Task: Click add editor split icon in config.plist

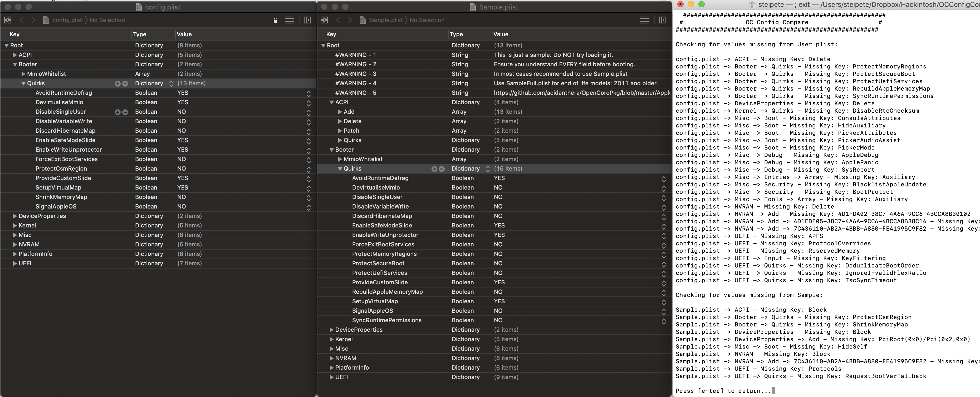Action: pyautogui.click(x=307, y=20)
